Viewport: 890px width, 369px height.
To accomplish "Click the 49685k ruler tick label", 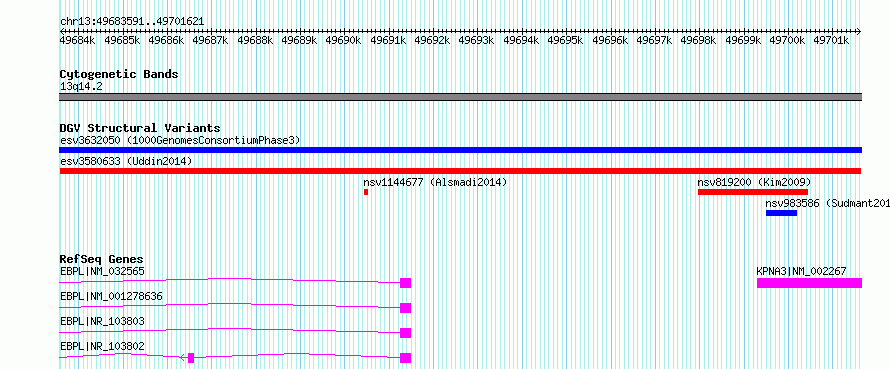I will [123, 40].
